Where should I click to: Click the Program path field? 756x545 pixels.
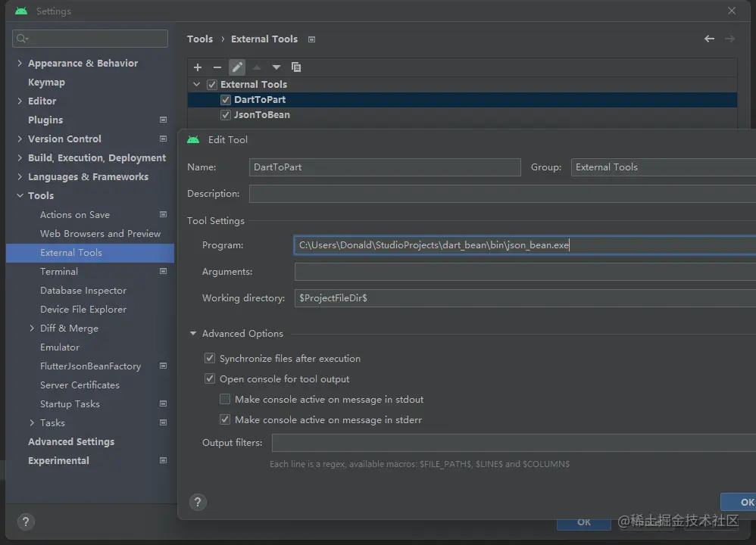pos(525,244)
